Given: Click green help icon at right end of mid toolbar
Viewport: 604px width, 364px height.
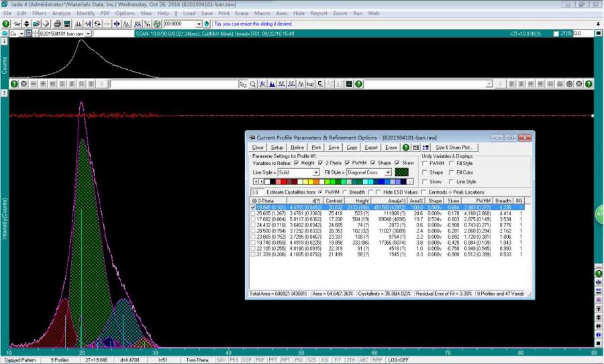Looking at the screenshot, I should (589, 84).
